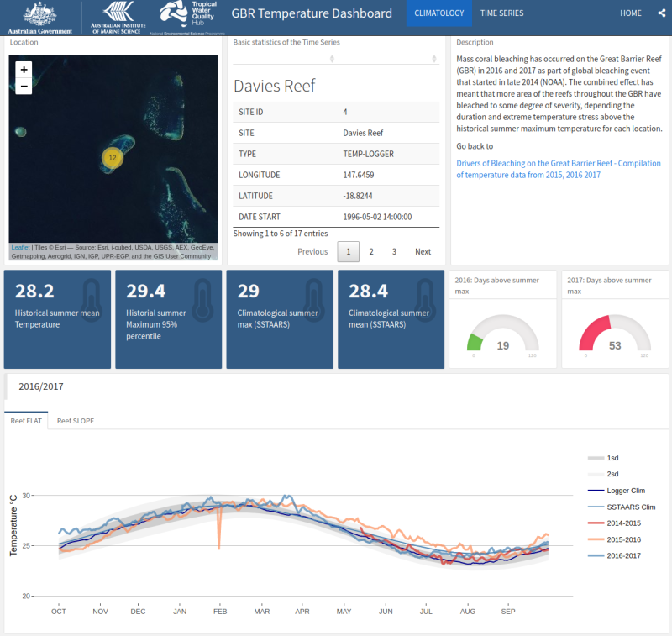Click thermometer icon on 28.4 card
The height and width of the screenshot is (636, 672).
coord(425,300)
